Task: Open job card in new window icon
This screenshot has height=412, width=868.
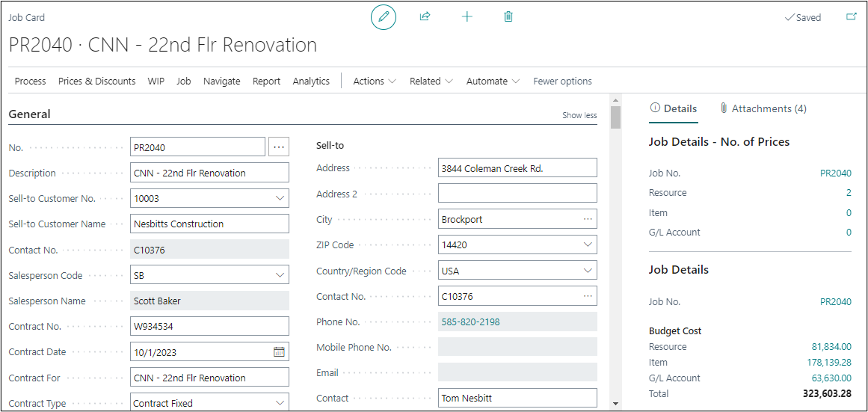Action: click(851, 16)
